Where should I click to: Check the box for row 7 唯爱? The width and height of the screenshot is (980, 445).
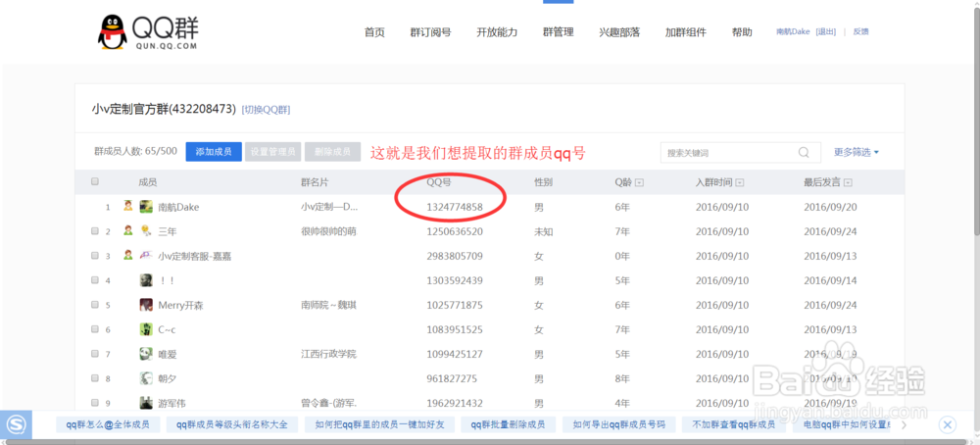click(95, 354)
